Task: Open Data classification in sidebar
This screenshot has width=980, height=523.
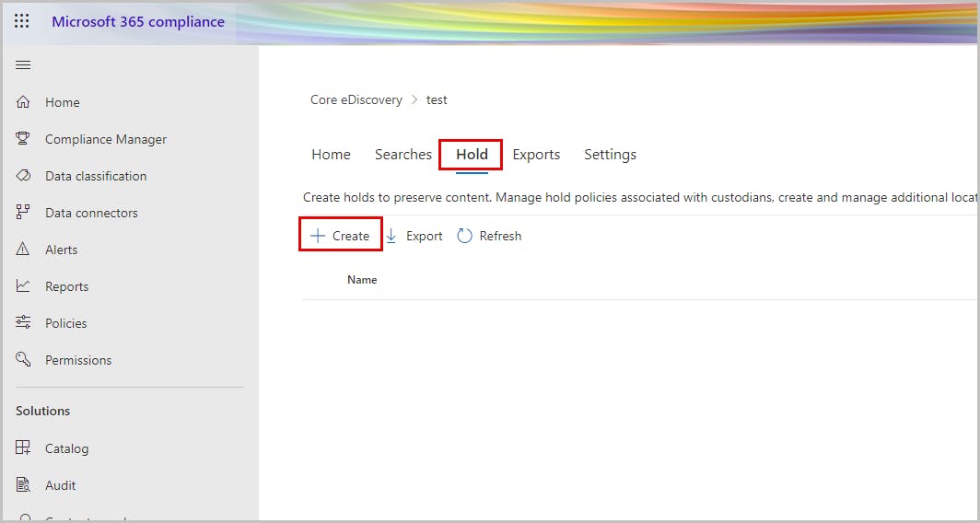Action: 96,176
